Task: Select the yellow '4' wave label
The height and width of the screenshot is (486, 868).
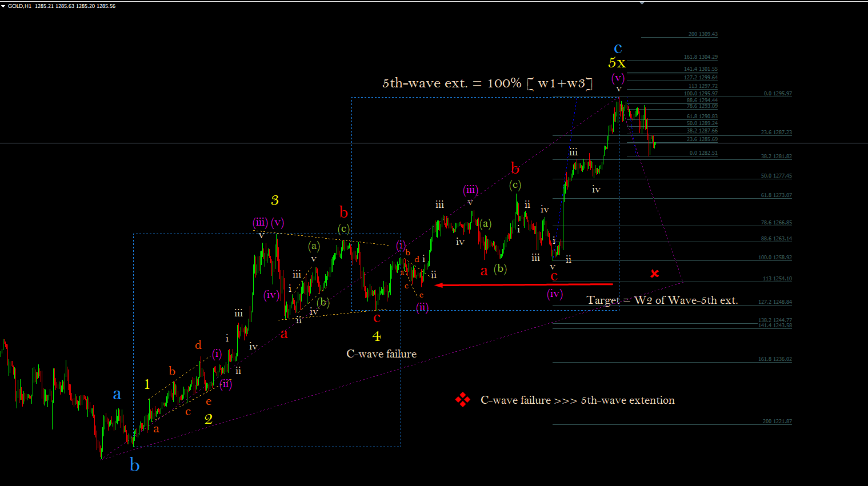Action: click(377, 336)
